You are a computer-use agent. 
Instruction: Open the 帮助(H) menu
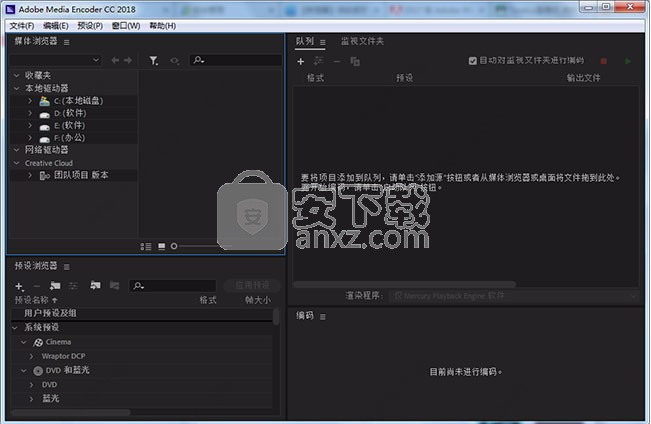pos(162,26)
